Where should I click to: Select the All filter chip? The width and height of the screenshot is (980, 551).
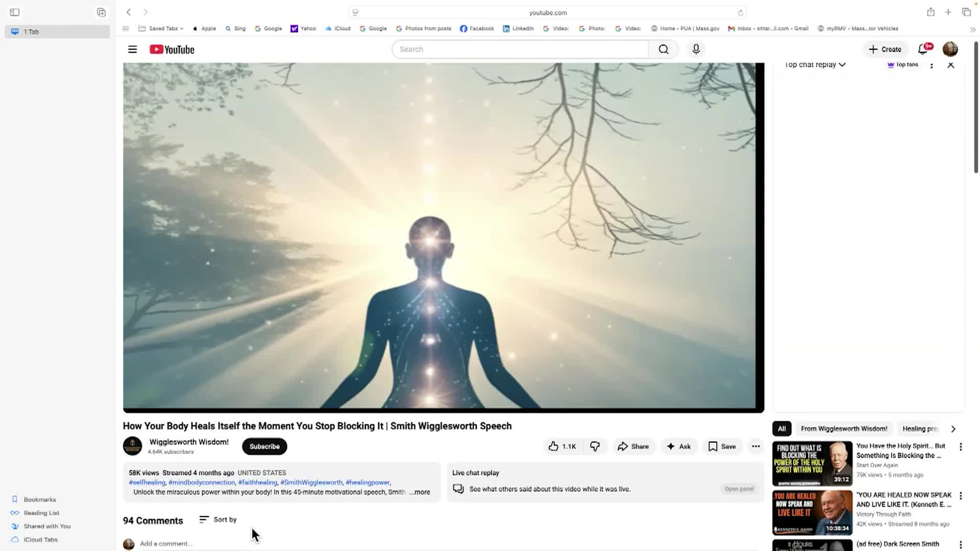tap(781, 429)
